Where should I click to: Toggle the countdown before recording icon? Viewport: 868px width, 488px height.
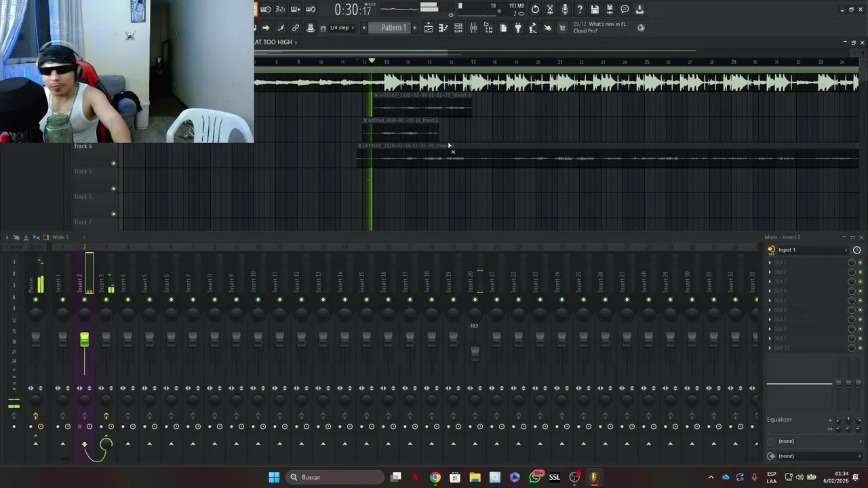(281, 9)
